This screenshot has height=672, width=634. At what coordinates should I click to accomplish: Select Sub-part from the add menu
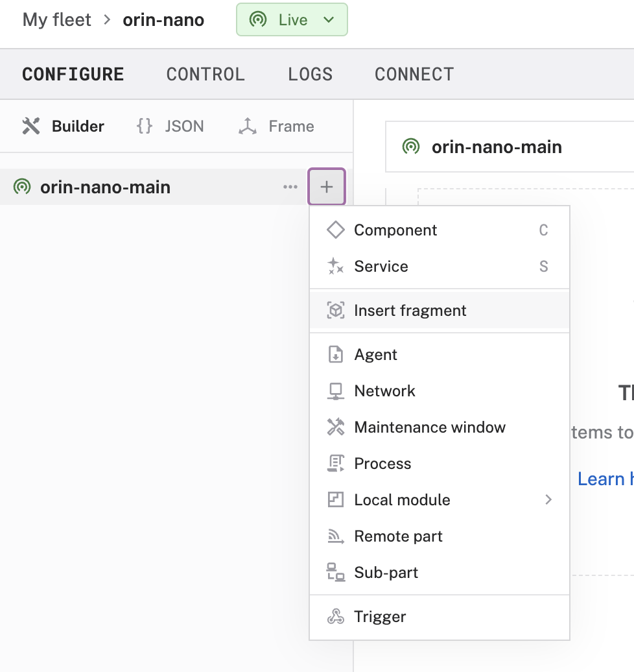tap(386, 573)
